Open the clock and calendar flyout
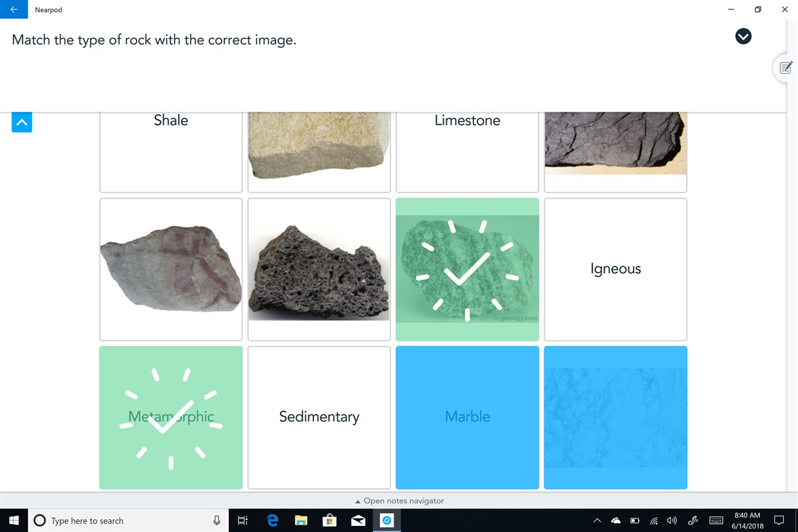The image size is (798, 532). coord(747,521)
